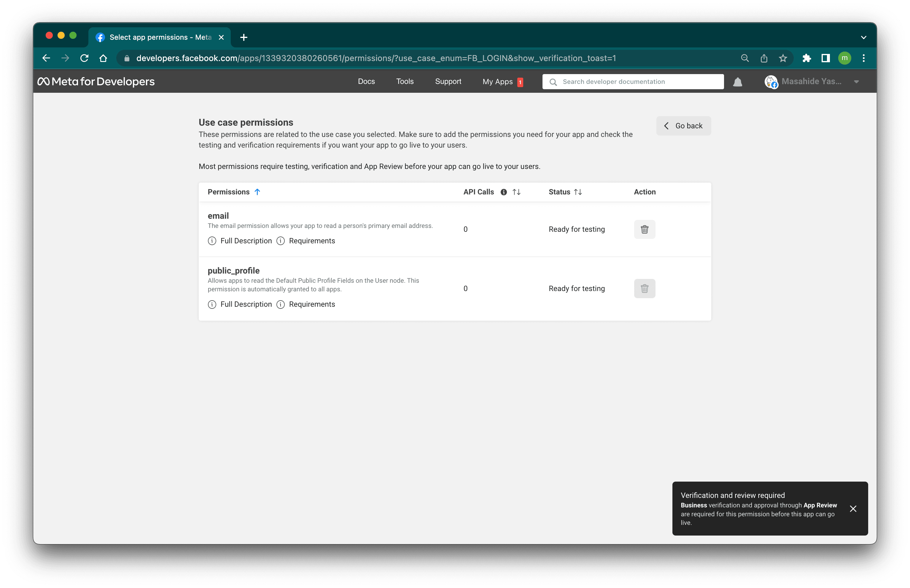Click the public_profile row trash icon
910x588 pixels.
click(x=644, y=288)
